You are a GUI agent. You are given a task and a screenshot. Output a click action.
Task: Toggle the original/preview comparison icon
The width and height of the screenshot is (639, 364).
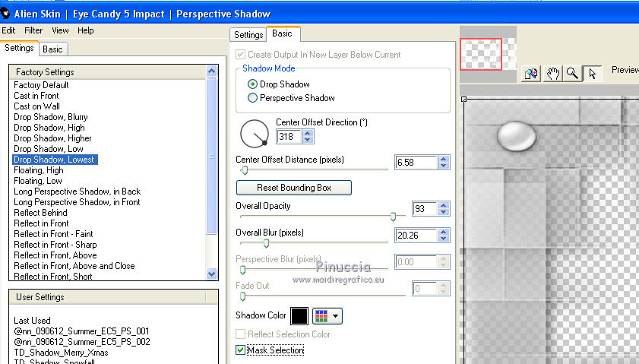pyautogui.click(x=531, y=74)
